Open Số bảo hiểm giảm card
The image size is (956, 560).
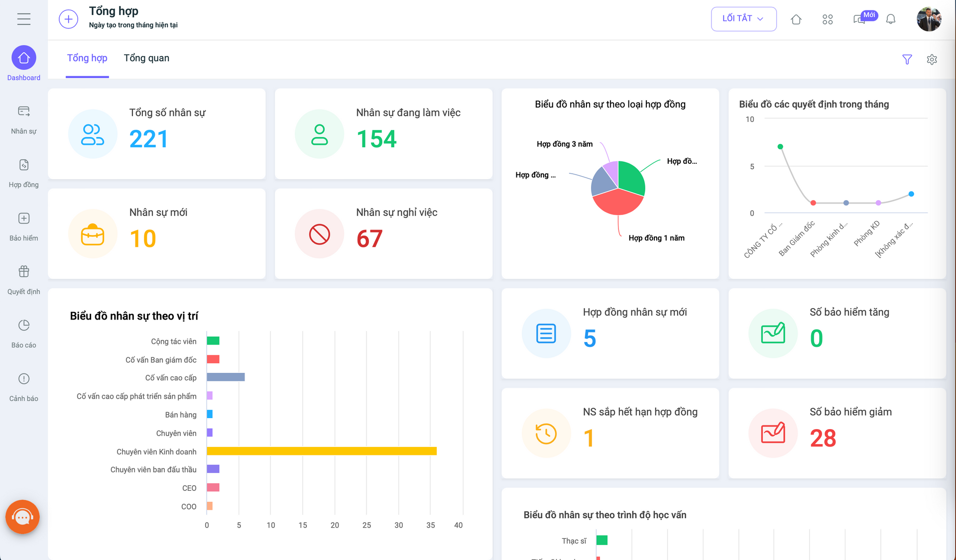[x=837, y=433]
